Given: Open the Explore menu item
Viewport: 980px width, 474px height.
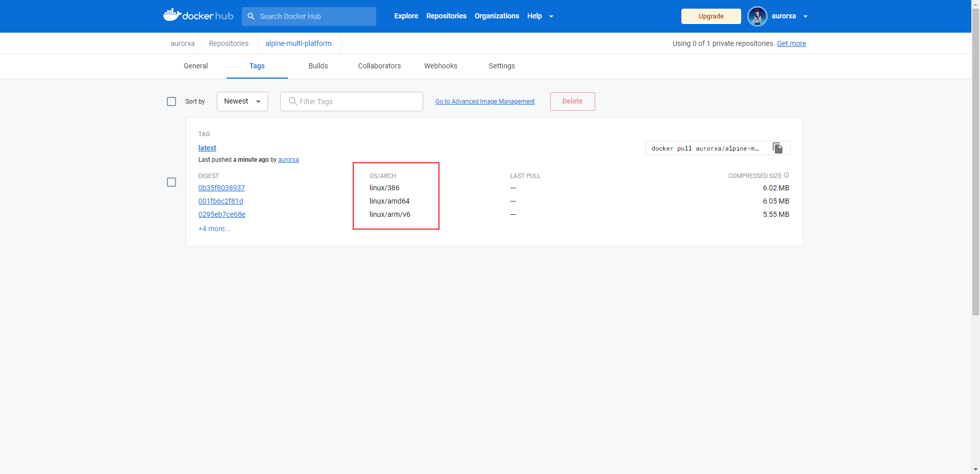Looking at the screenshot, I should coord(406,16).
